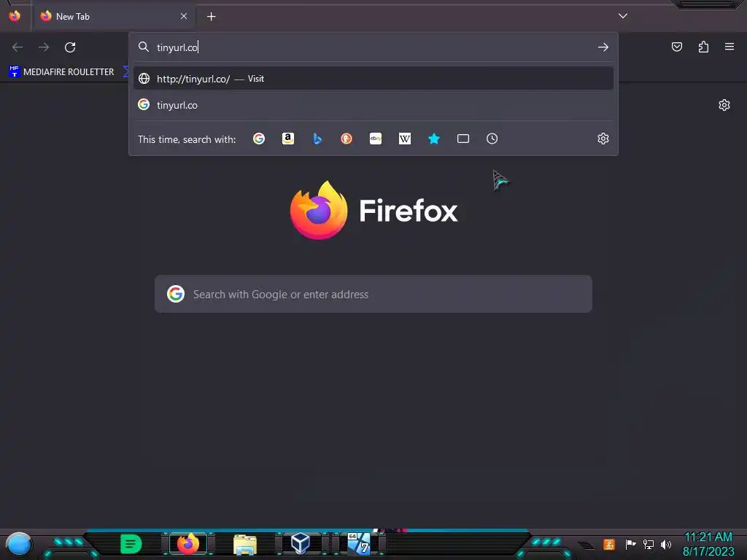Click the Java update tray icon
The height and width of the screenshot is (560, 747).
(609, 544)
